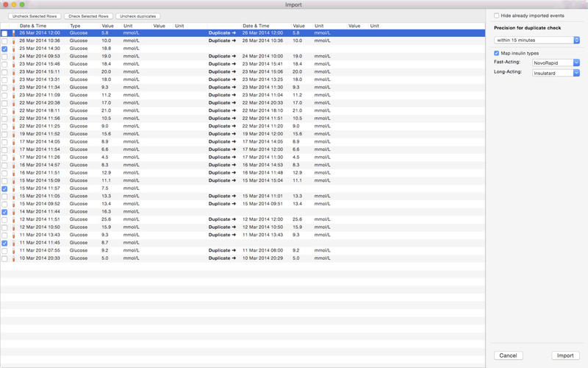Click glucose icon in 12 Mar 2014 10:50 row
Viewport: 588px width, 368px height.
[x=13, y=227]
